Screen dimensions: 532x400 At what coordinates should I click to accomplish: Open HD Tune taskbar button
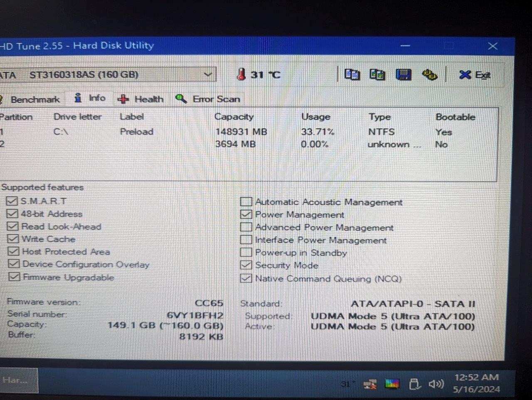19,380
